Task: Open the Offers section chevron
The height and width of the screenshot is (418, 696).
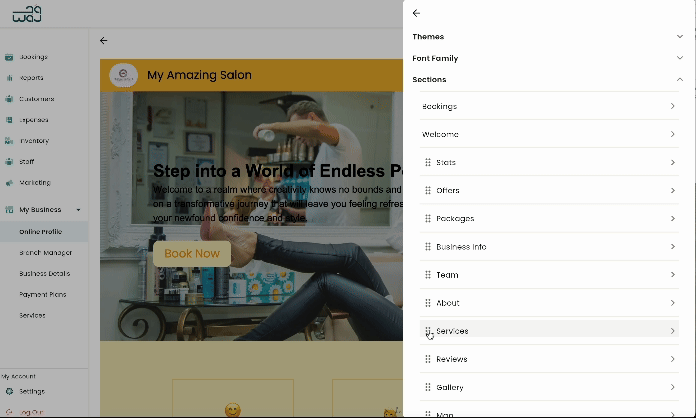Action: click(672, 190)
